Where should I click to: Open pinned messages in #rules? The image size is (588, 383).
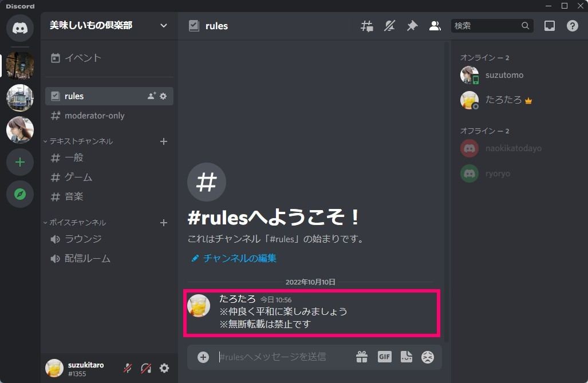[412, 26]
